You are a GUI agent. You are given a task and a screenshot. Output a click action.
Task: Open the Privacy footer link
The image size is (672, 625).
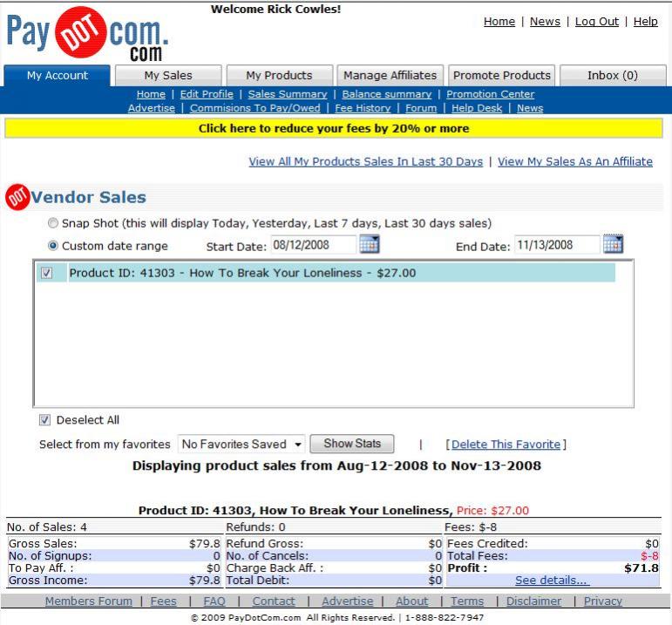coord(602,601)
